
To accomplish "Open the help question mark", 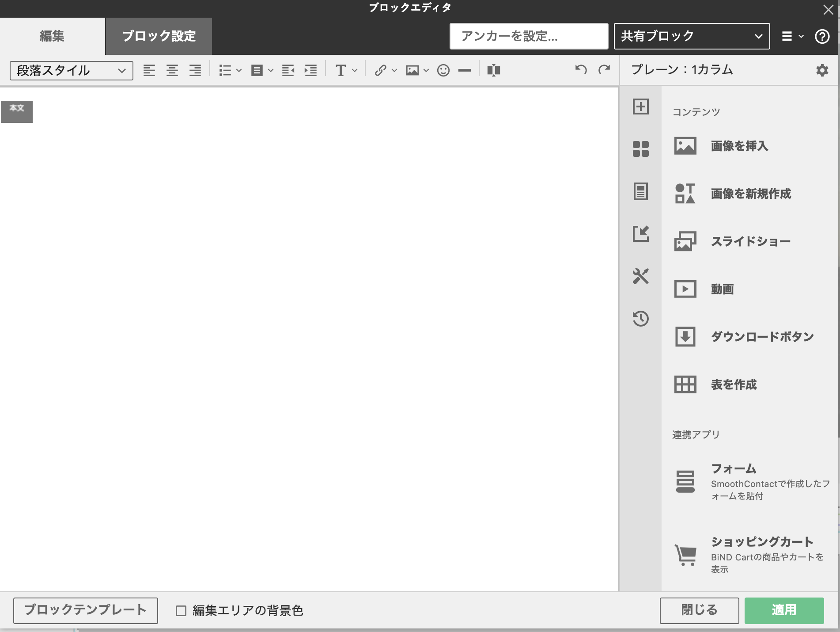I will click(822, 36).
